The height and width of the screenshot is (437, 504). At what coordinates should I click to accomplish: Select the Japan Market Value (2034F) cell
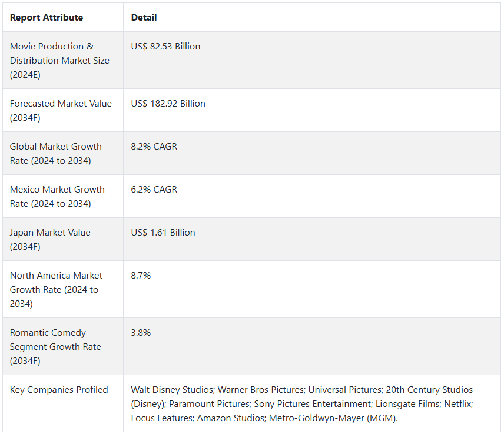coord(51,240)
